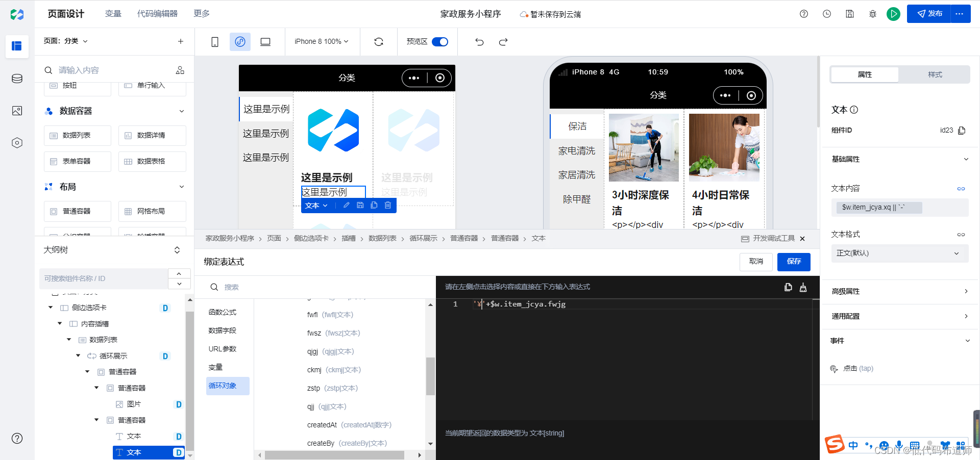This screenshot has width=980, height=460.
Task: Collapse the 基础属性 section
Action: 966,159
